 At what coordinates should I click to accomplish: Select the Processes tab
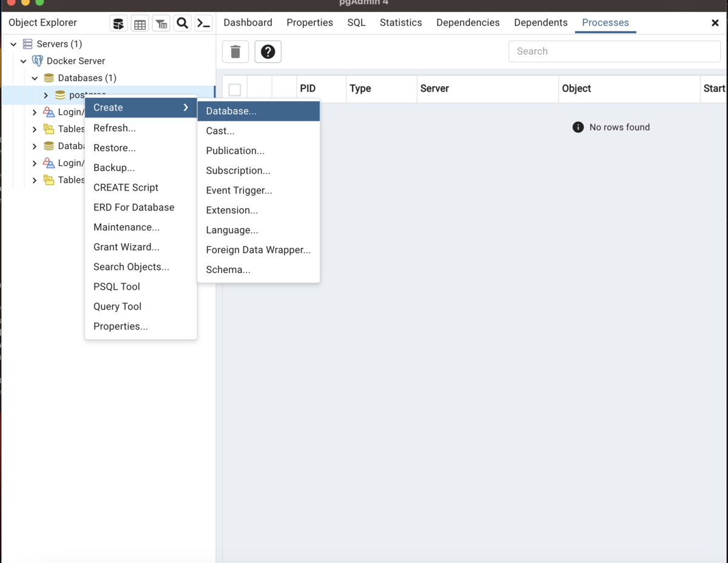[605, 22]
